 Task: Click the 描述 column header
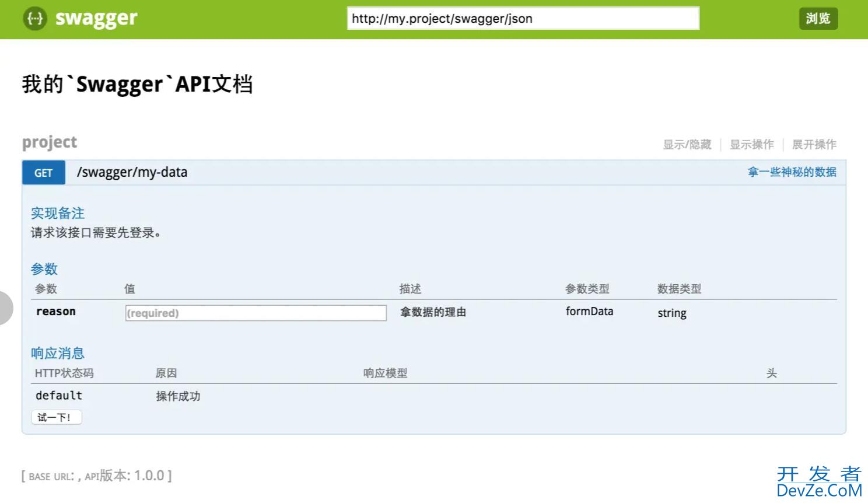tap(410, 289)
